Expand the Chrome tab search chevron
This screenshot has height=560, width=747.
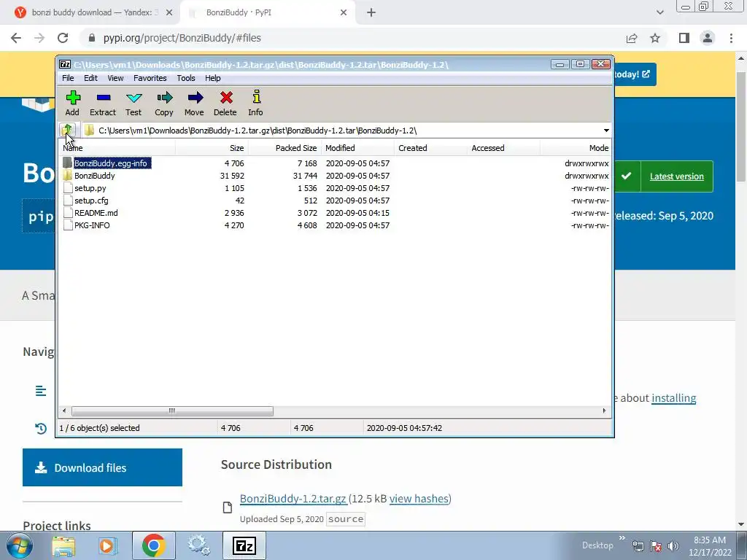659,12
